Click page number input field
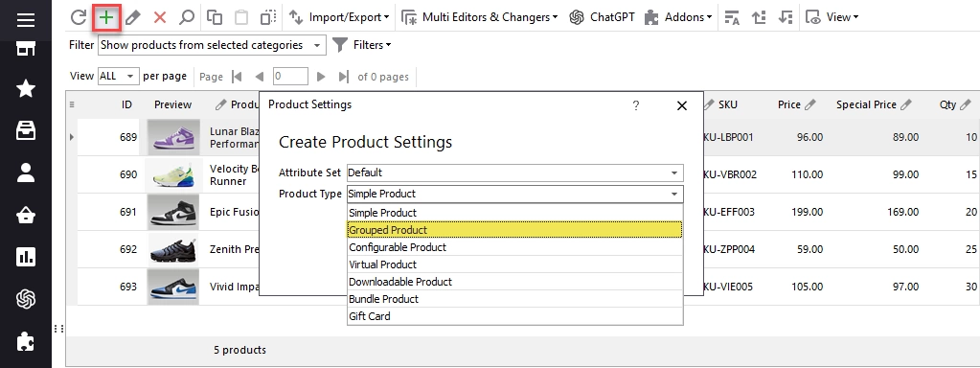The height and width of the screenshot is (368, 980). [x=290, y=77]
